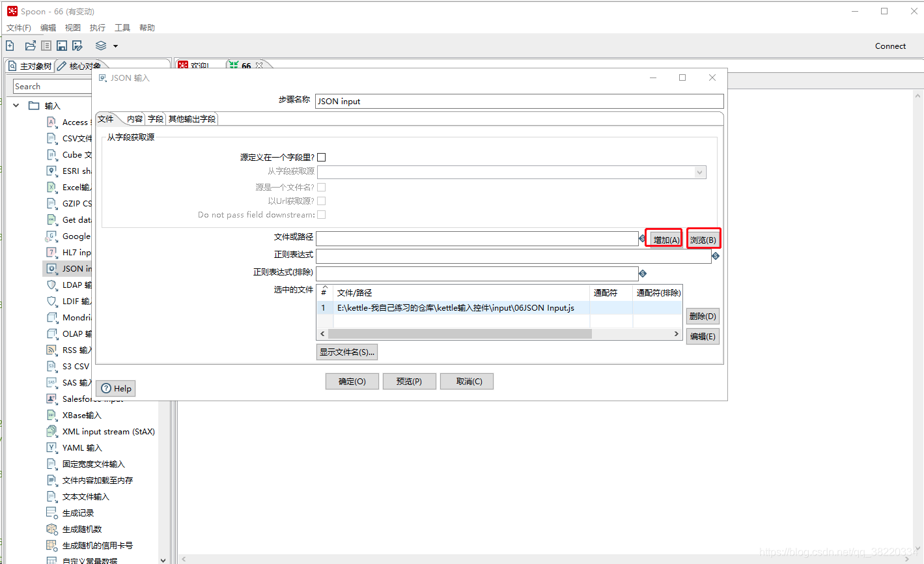The width and height of the screenshot is (924, 564).
Task: Click the Save toolbar icon
Action: (62, 46)
